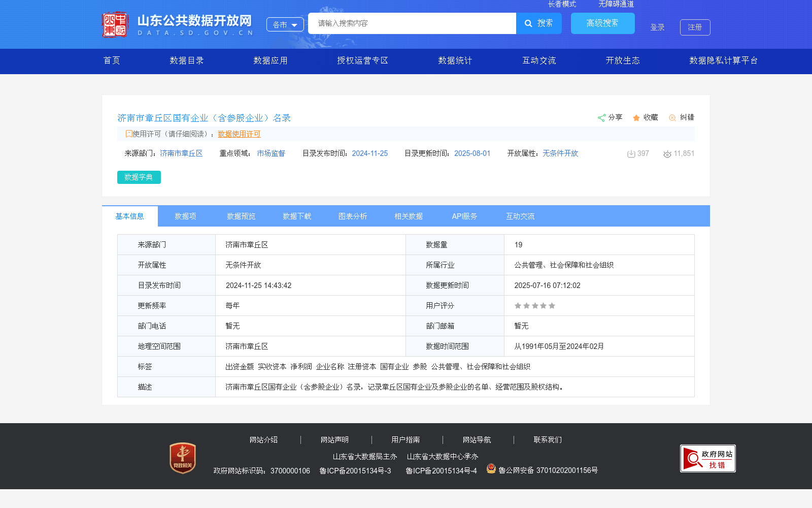
Task: Click the 党政机关 badge in the footer
Action: pyautogui.click(x=183, y=458)
